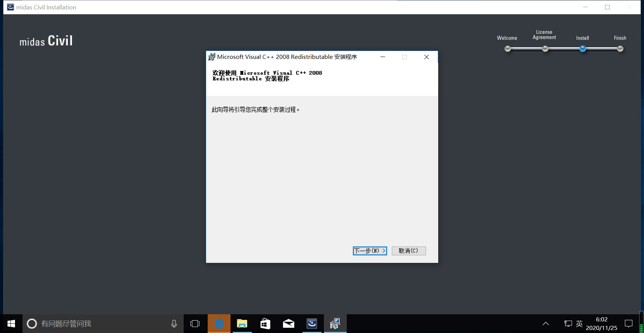
Task: Open the Mail app from the taskbar
Action: coord(289,324)
